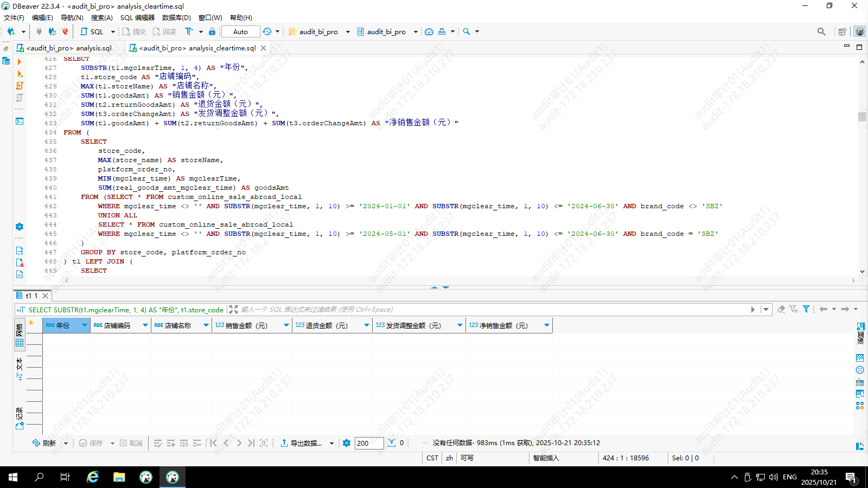
Task: Open the dashboard gauge icon in toolbar
Action: tap(429, 31)
